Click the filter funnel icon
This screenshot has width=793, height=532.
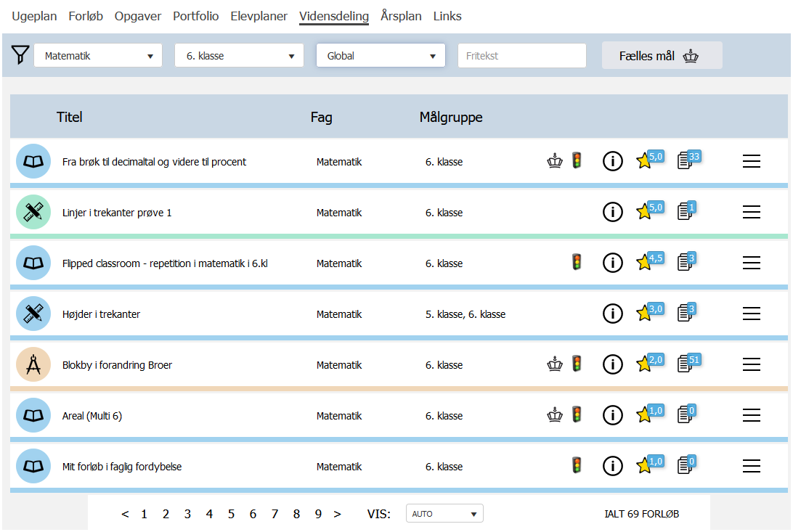20,54
